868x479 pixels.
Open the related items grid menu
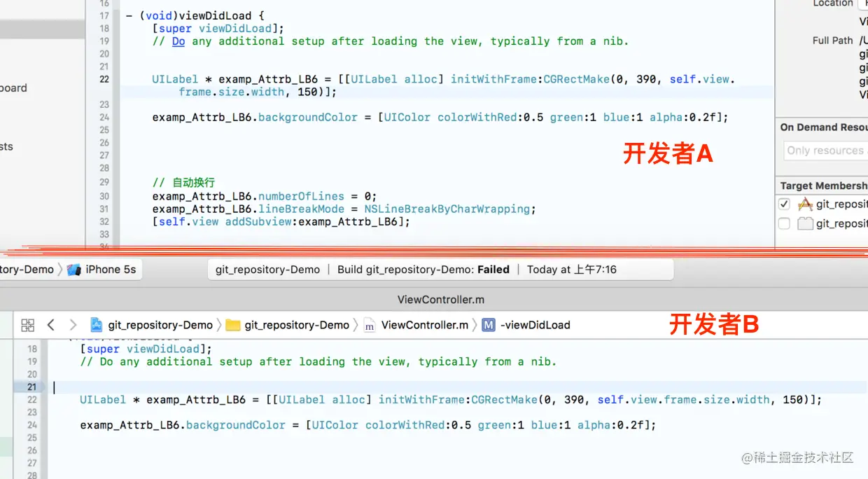pos(28,325)
